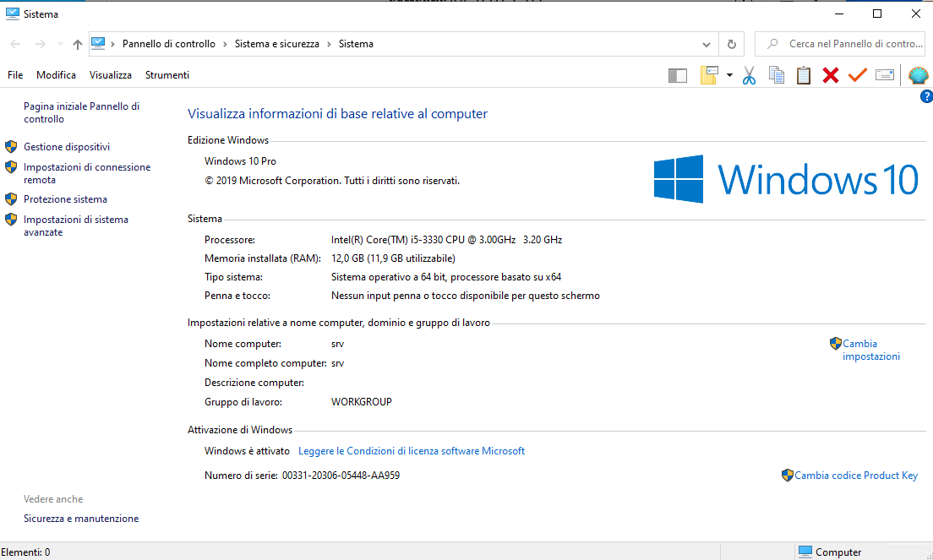The image size is (933, 560).
Task: Click shield icon beside Cambia impostazioni
Action: tap(836, 344)
